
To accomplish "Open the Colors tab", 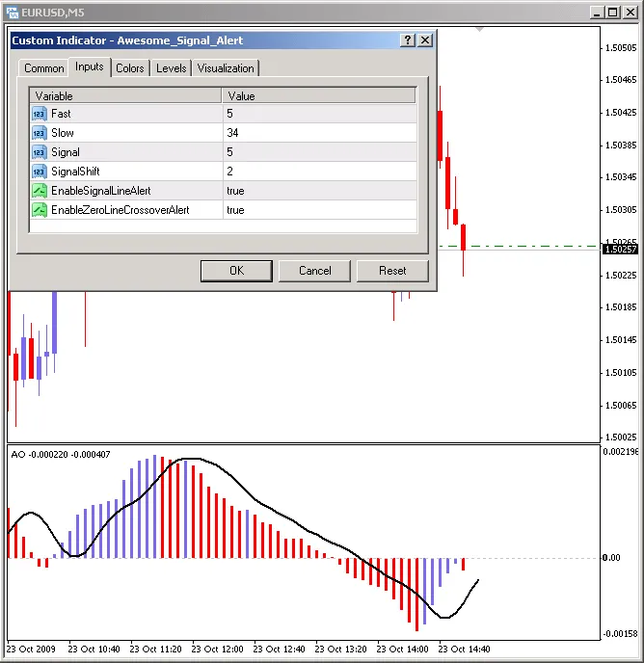I will point(129,68).
